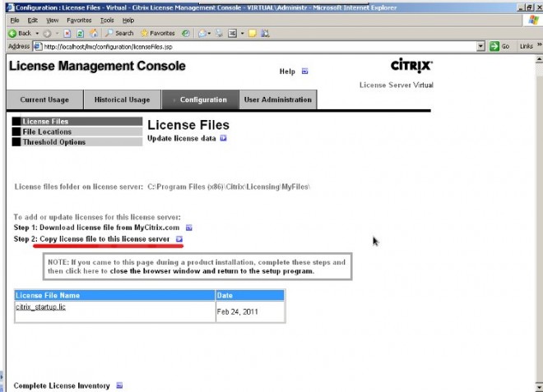Click the Citrix logo
543x392 pixels.
pos(411,66)
